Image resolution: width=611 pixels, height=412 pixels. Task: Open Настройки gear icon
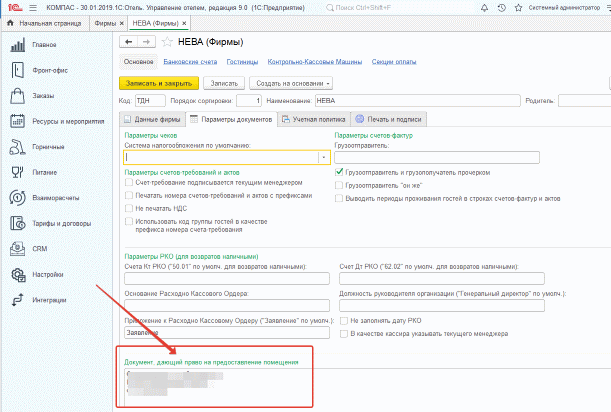point(18,274)
